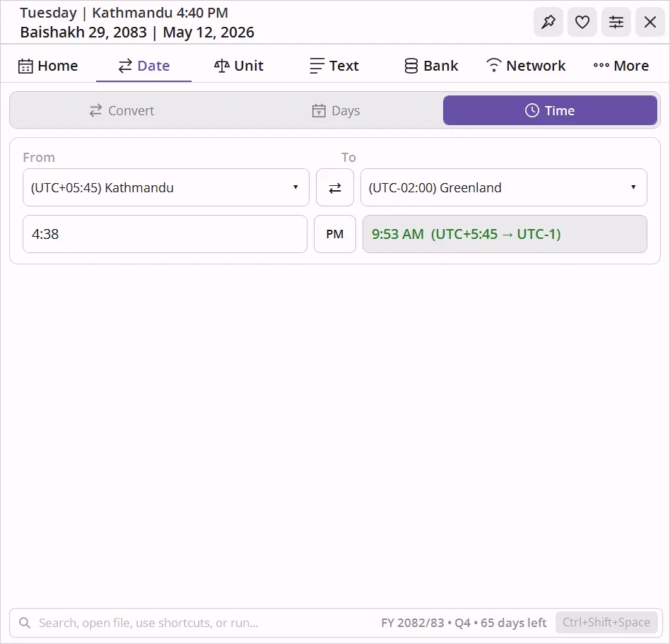The height and width of the screenshot is (644, 670).
Task: Click the Tuesday Kathmandu 4:40 PM header
Action: (x=124, y=13)
